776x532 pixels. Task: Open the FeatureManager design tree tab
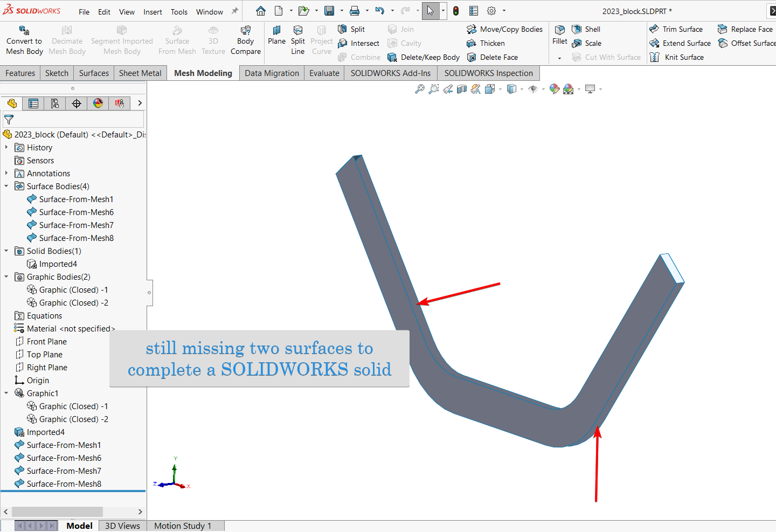click(12, 103)
